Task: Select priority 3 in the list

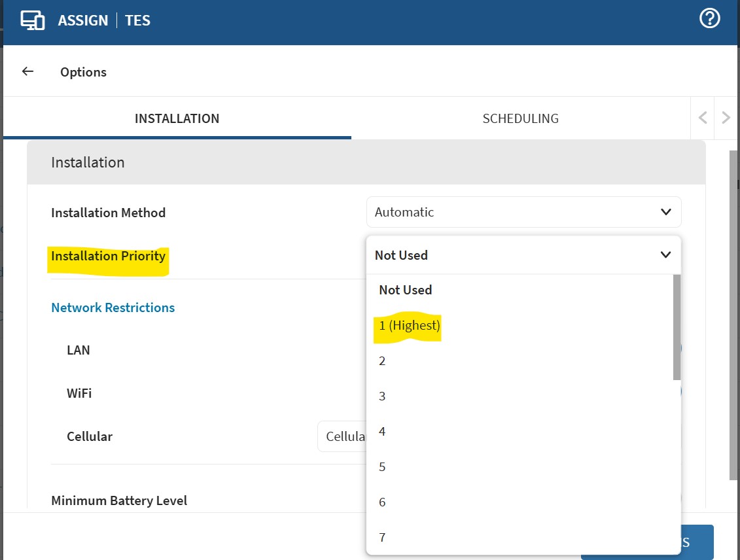Action: (383, 396)
